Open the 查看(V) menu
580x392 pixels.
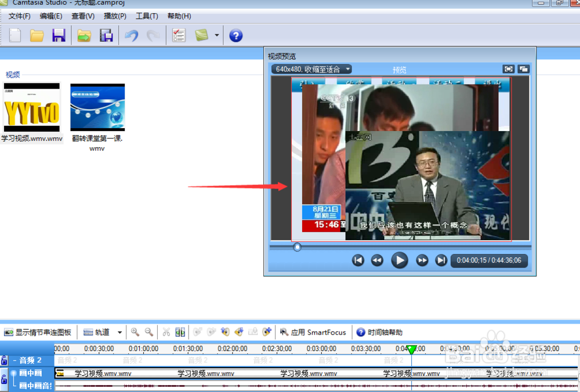coord(83,16)
